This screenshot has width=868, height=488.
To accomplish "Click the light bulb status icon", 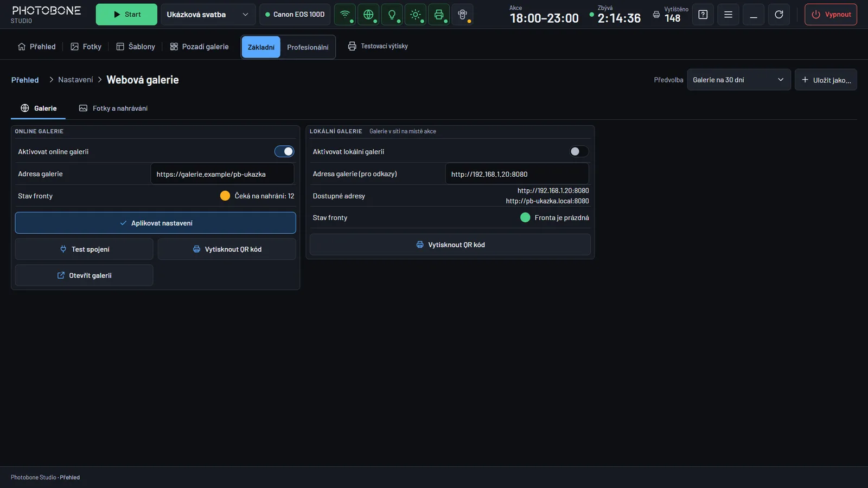I will click(x=392, y=15).
